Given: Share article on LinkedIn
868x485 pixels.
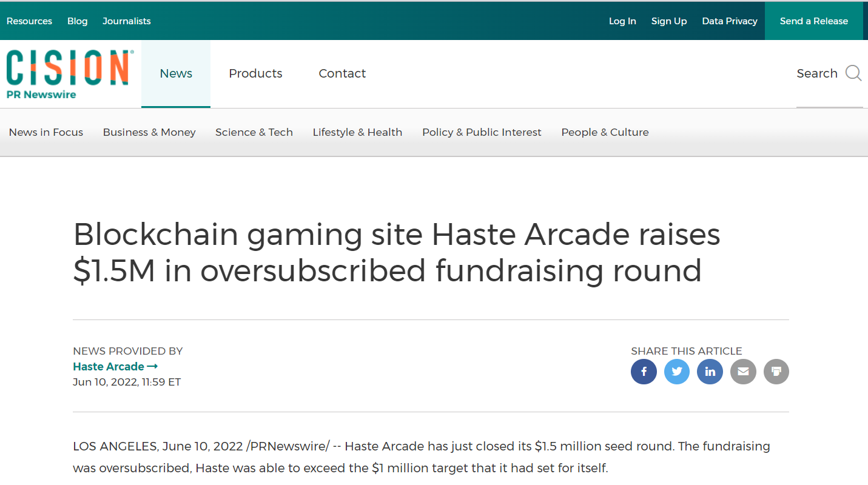Looking at the screenshot, I should tap(710, 372).
